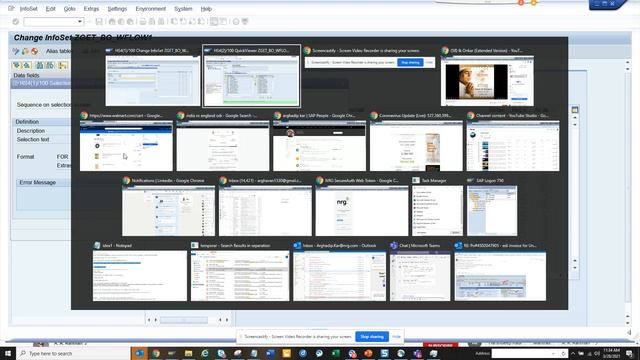Screen dimensions: 640x360
Task: Click the Cancel icon in SAP toolbar
Action: 130,22
